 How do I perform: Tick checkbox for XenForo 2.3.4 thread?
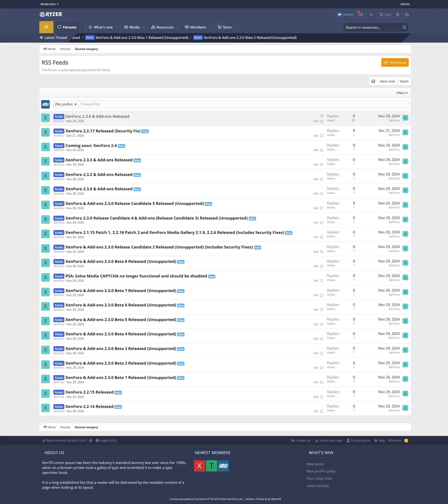(322, 121)
